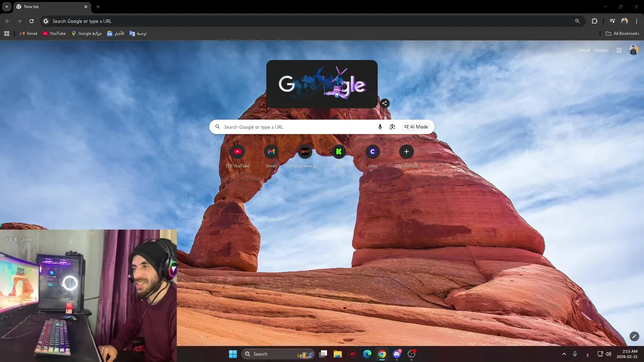Image resolution: width=644 pixels, height=362 pixels.
Task: Open media controls music icon
Action: [x=612, y=21]
